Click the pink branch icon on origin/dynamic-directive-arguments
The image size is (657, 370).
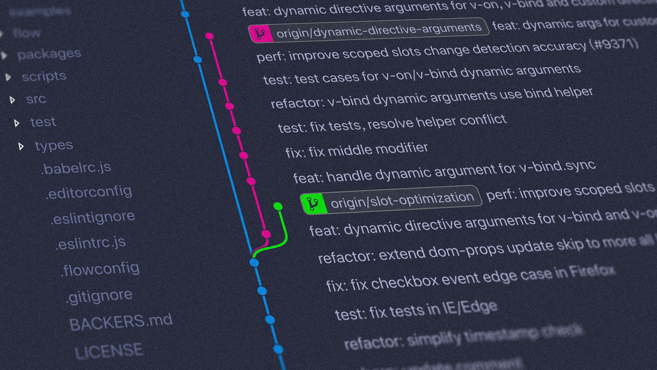point(261,34)
